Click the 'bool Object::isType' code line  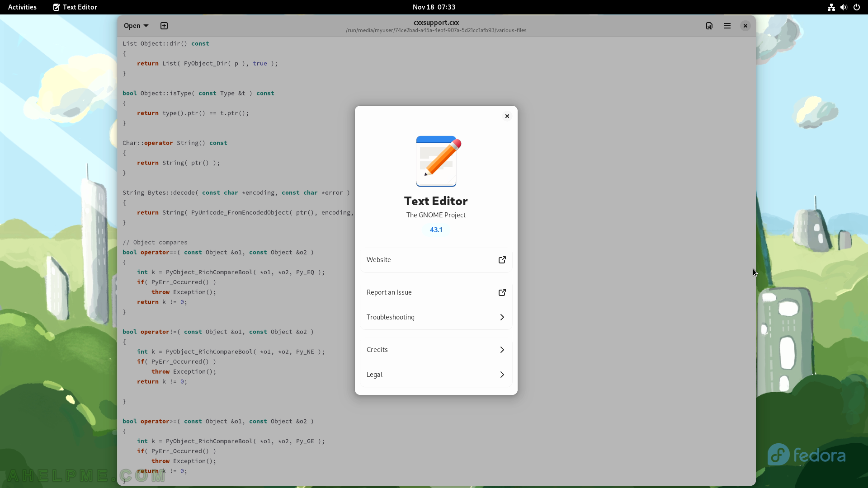198,93
